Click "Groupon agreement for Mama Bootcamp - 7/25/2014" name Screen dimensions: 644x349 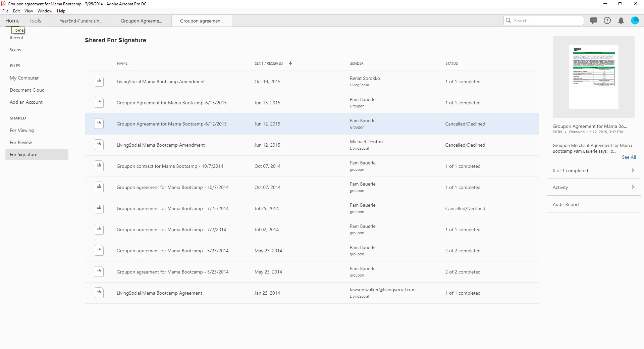(x=173, y=208)
